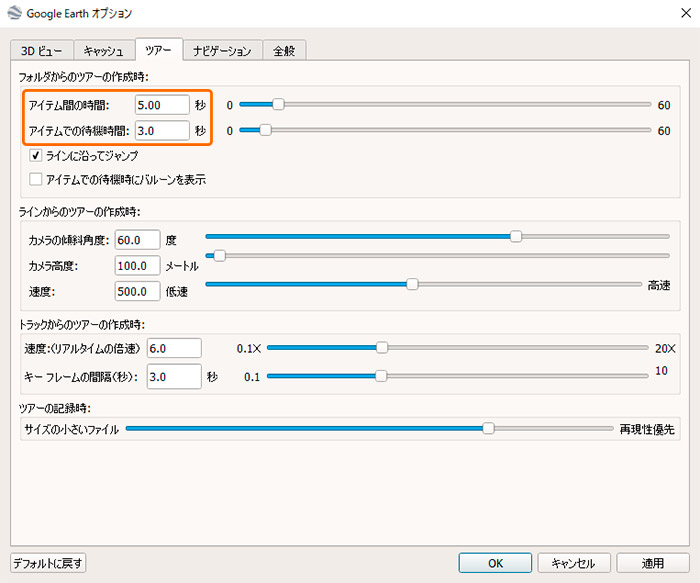Screen dimensions: 700x583
Task: Open the 全般 tab
Action: click(284, 51)
